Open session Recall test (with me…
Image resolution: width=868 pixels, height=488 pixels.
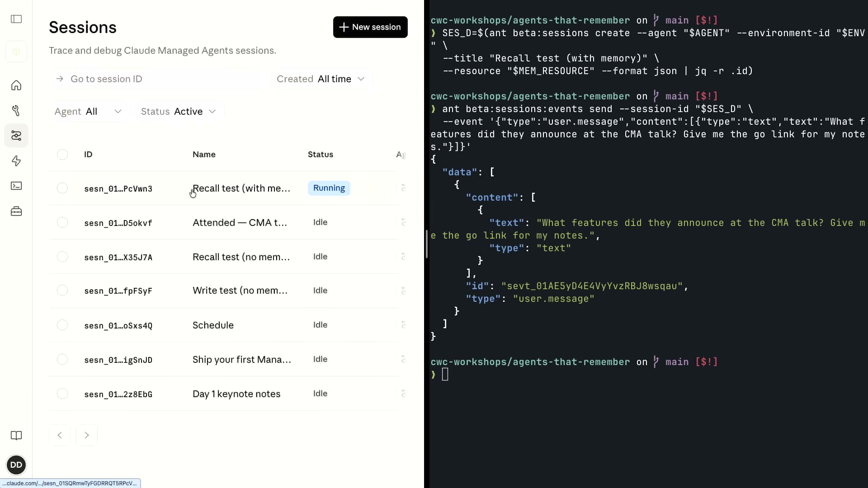click(241, 188)
